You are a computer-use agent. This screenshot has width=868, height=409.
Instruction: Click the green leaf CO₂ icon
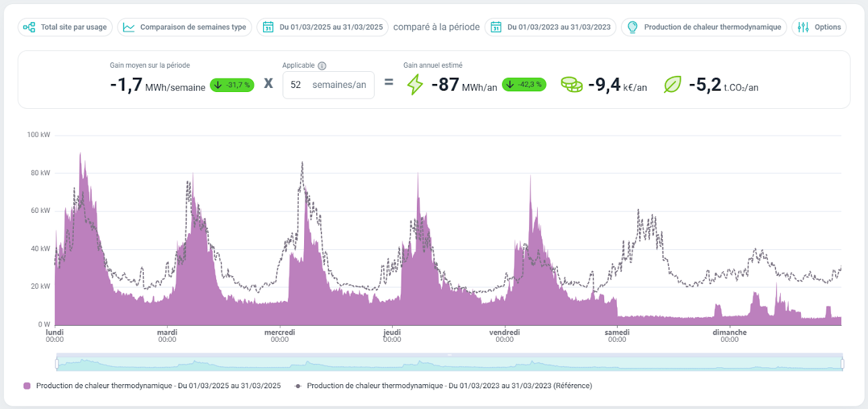point(672,85)
